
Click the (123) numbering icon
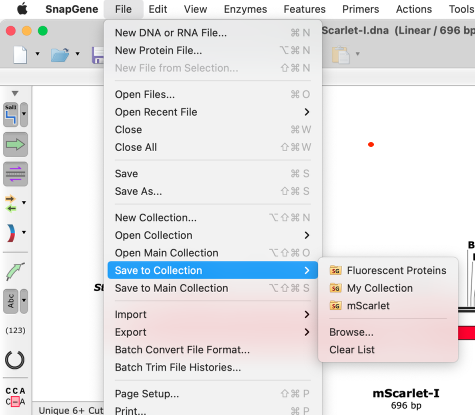(15, 330)
